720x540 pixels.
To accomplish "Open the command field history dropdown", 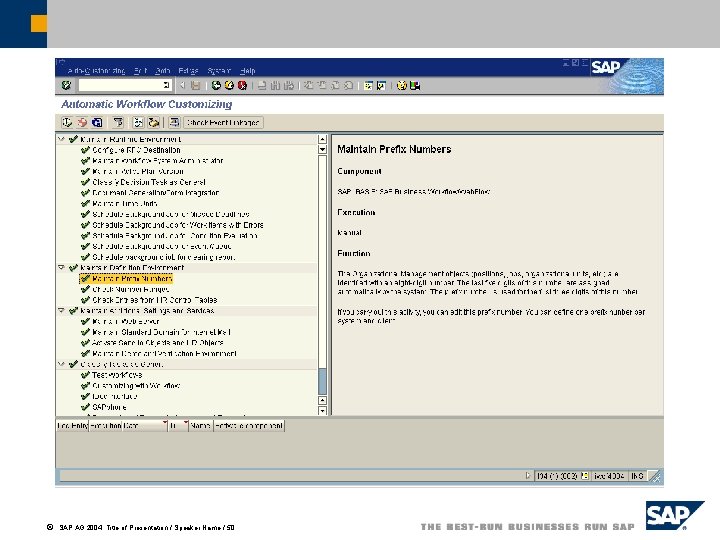I will [166, 85].
